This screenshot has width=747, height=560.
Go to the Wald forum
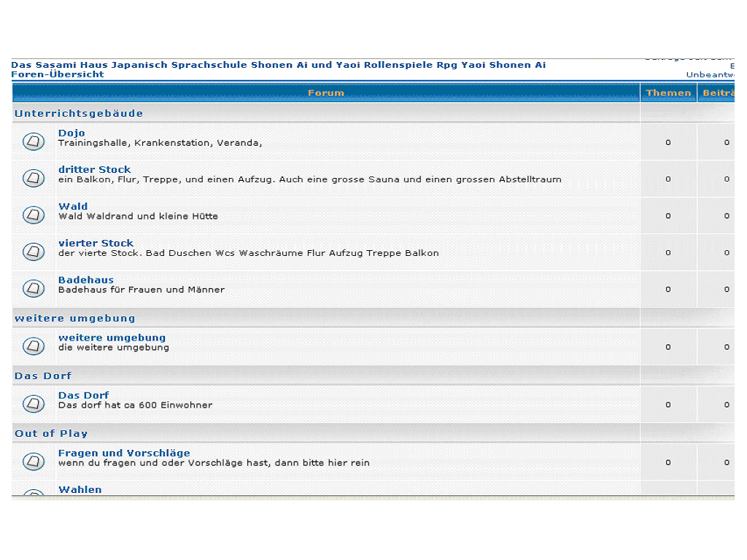(73, 206)
